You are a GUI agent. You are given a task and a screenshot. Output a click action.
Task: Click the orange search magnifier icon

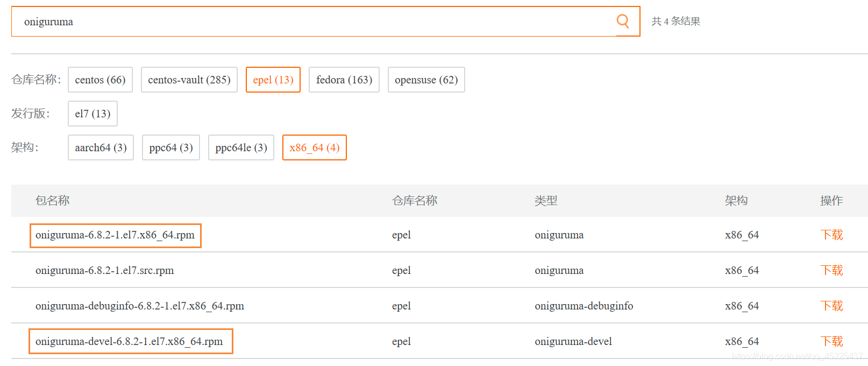[623, 21]
